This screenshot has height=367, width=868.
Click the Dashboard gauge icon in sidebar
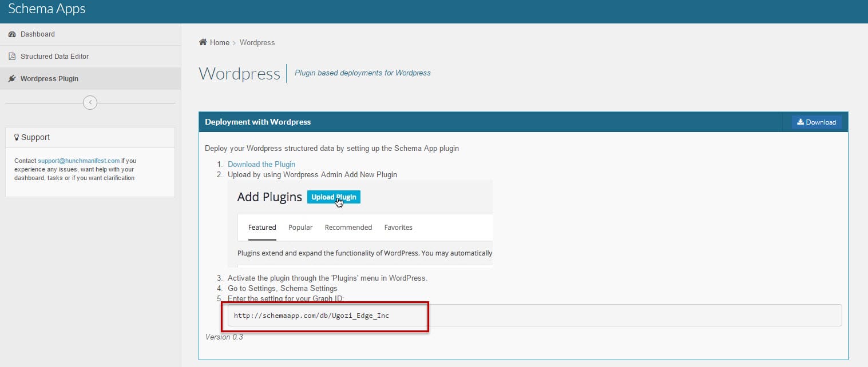12,34
